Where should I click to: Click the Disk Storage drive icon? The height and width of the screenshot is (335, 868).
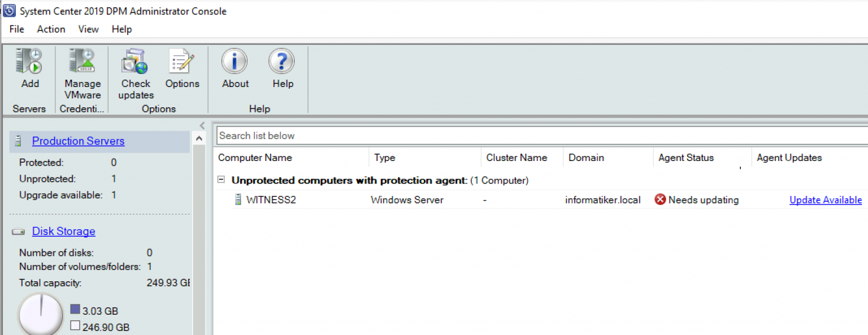pos(19,231)
